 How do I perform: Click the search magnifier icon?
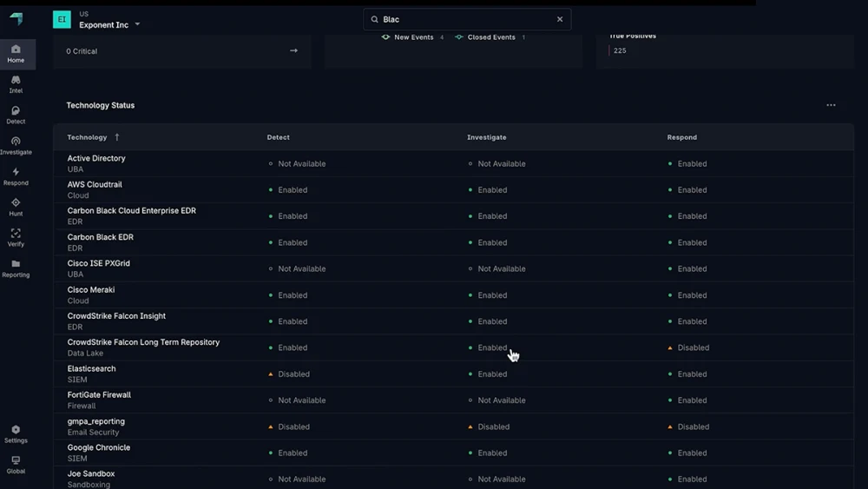pos(375,19)
